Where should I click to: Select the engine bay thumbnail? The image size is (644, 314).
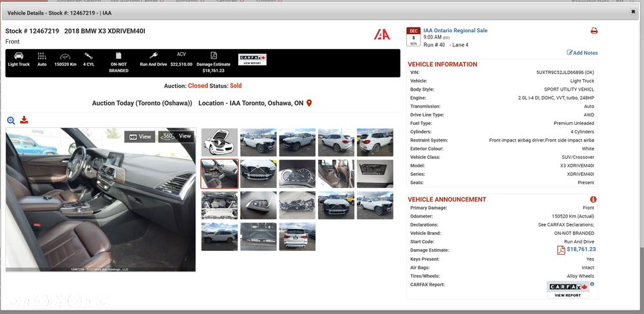(x=220, y=205)
